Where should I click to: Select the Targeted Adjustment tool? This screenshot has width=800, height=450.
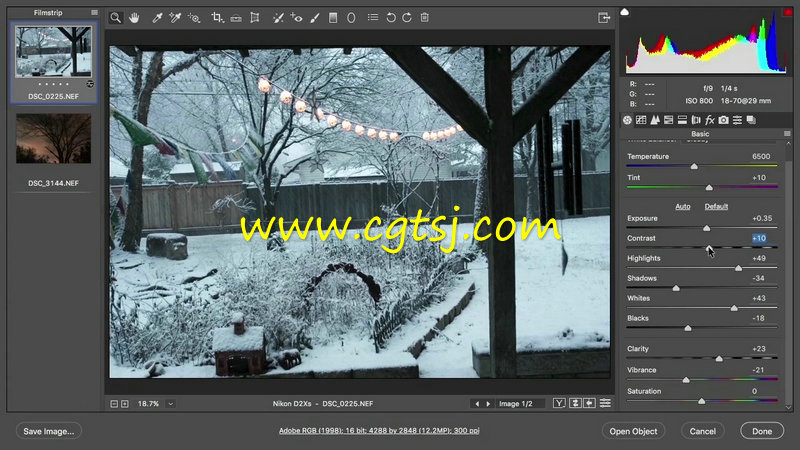pyautogui.click(x=194, y=18)
